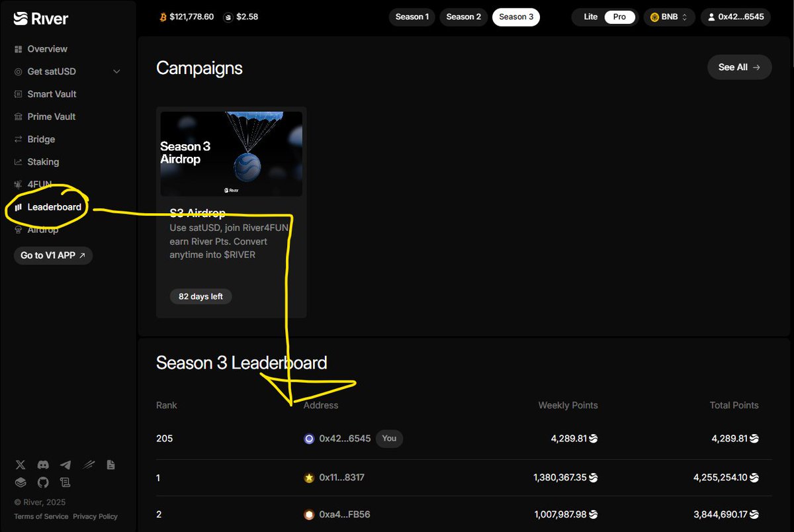Screen dimensions: 794x532
Task: Click the You badge in the leaderboard
Action: [x=389, y=438]
